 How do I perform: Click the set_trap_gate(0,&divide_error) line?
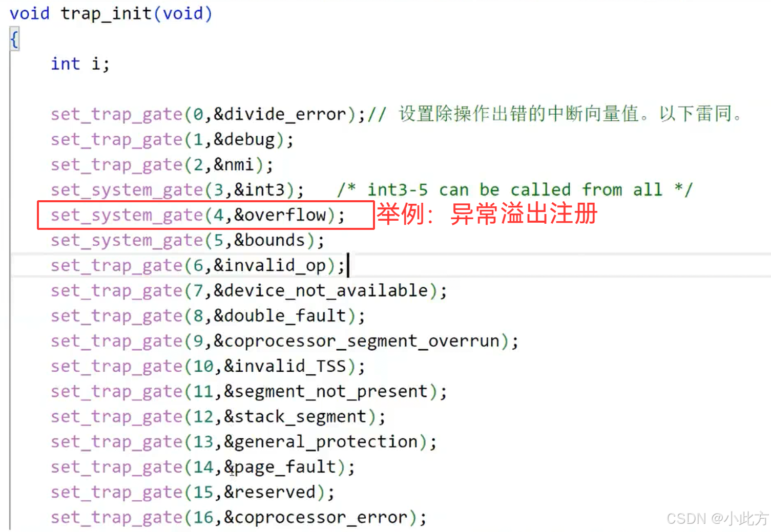208,114
